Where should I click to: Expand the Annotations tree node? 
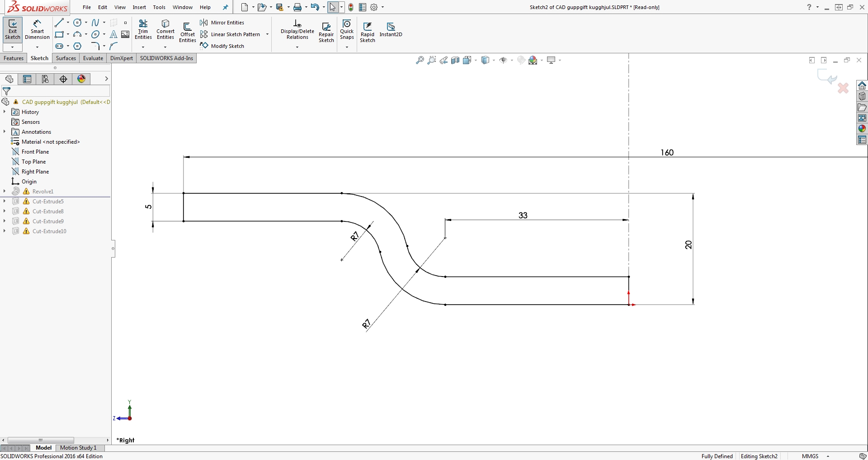(x=5, y=132)
